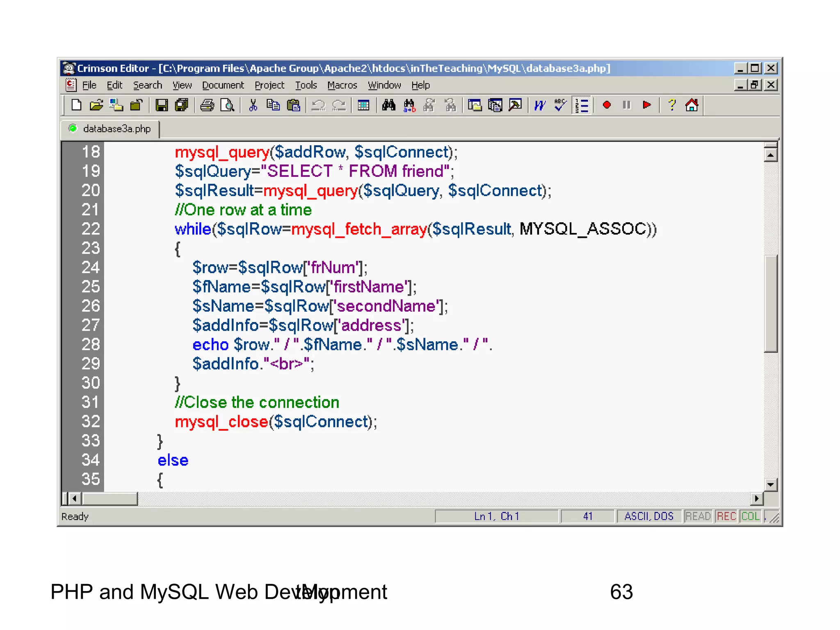840x630 pixels.
Task: Open print preview magnifier-page icon
Action: [227, 105]
